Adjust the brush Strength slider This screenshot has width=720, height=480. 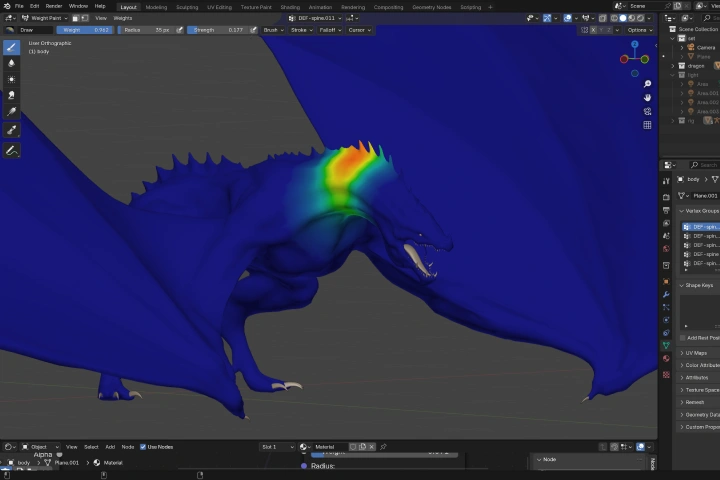219,30
